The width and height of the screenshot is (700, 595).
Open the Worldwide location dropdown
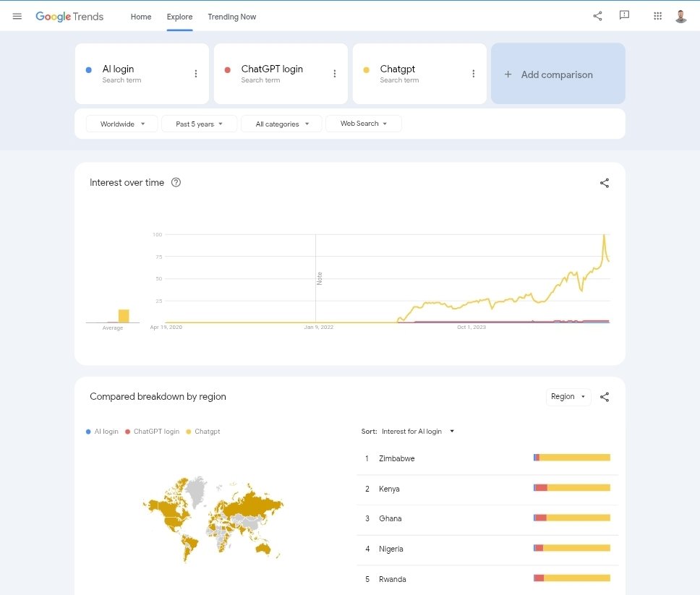pos(122,124)
